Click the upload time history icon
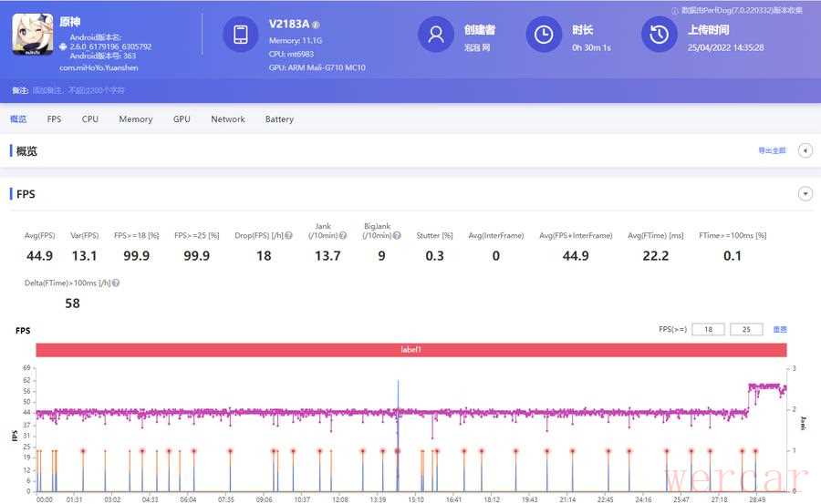This screenshot has width=821, height=504. [x=660, y=35]
